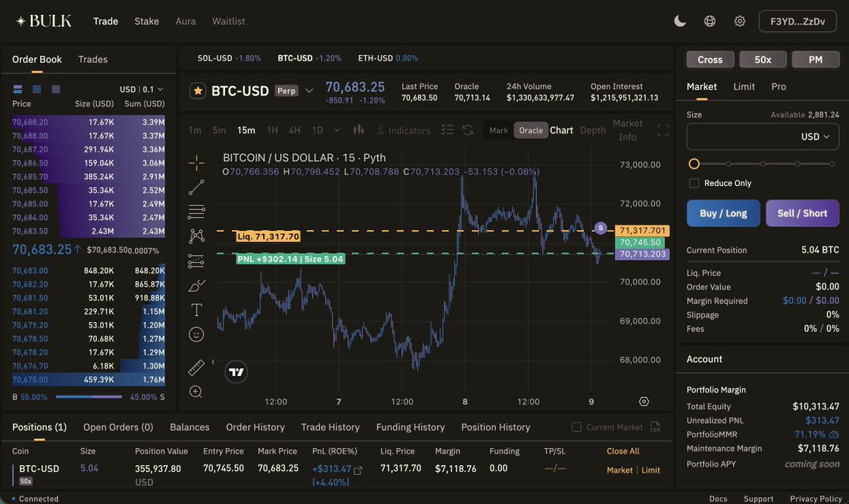Expand the BTC-USD market selector chevron
The image size is (849, 504).
(309, 90)
